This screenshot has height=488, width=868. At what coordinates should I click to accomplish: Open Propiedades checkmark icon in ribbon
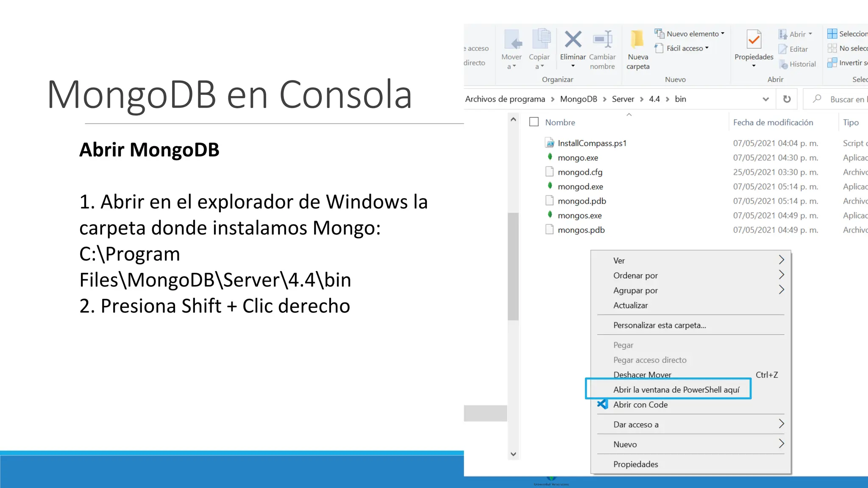[x=754, y=39]
